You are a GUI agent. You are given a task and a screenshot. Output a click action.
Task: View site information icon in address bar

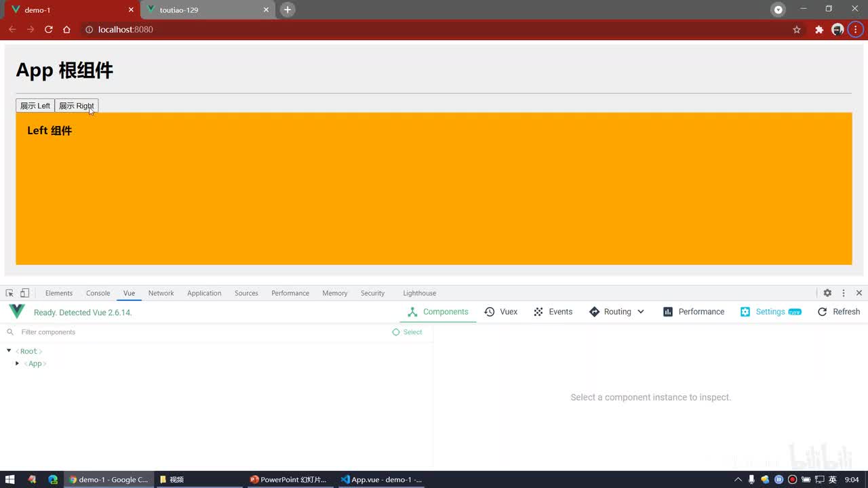(x=89, y=29)
